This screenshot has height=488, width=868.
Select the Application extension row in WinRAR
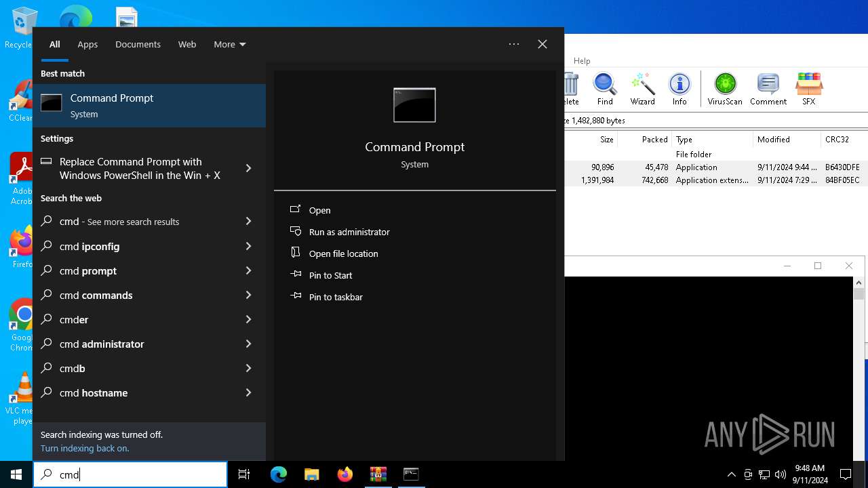pos(716,180)
